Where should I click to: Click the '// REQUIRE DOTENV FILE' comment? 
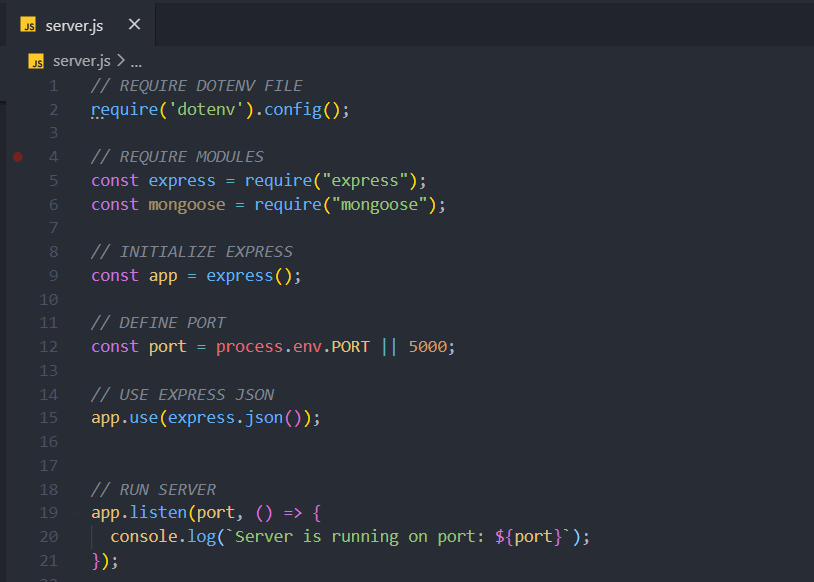coord(196,85)
